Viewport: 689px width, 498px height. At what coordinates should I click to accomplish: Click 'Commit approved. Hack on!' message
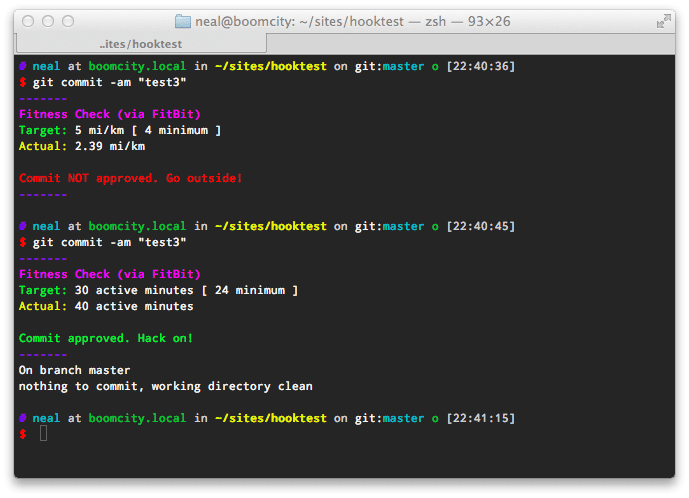(106, 338)
